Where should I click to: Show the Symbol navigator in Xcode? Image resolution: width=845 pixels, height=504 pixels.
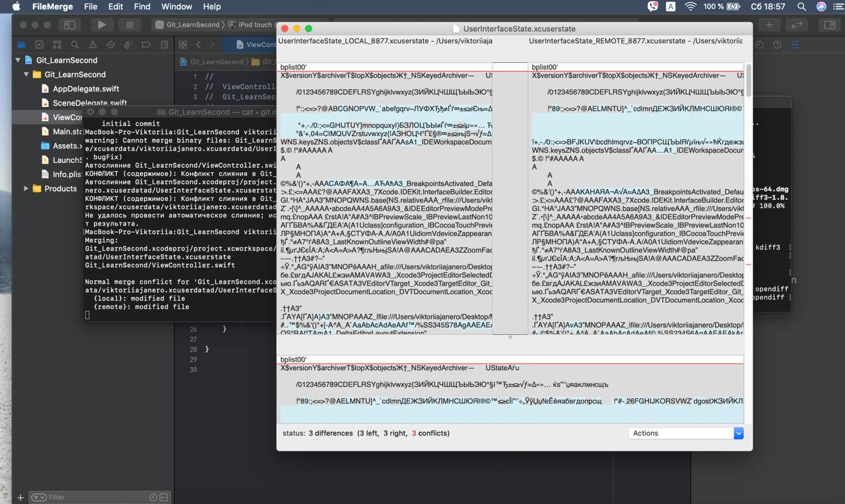coord(57,45)
